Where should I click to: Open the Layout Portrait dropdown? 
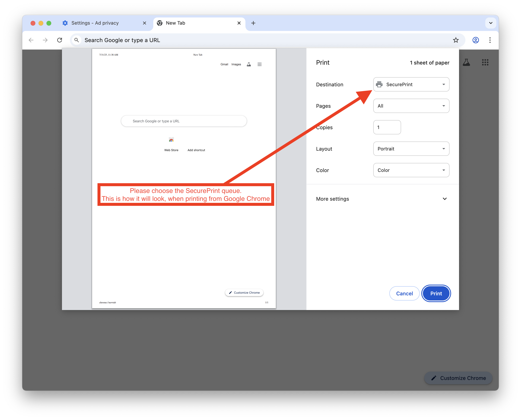(x=411, y=149)
